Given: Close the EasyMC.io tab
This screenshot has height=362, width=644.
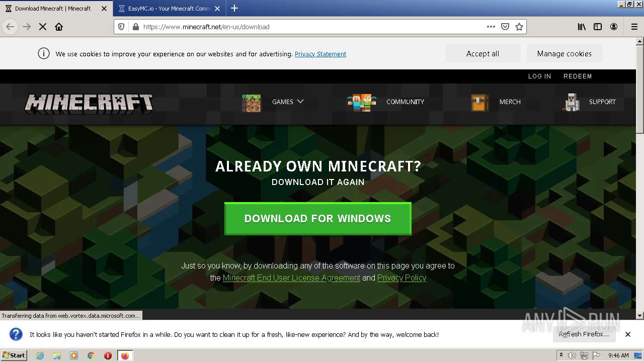Looking at the screenshot, I should point(217,9).
